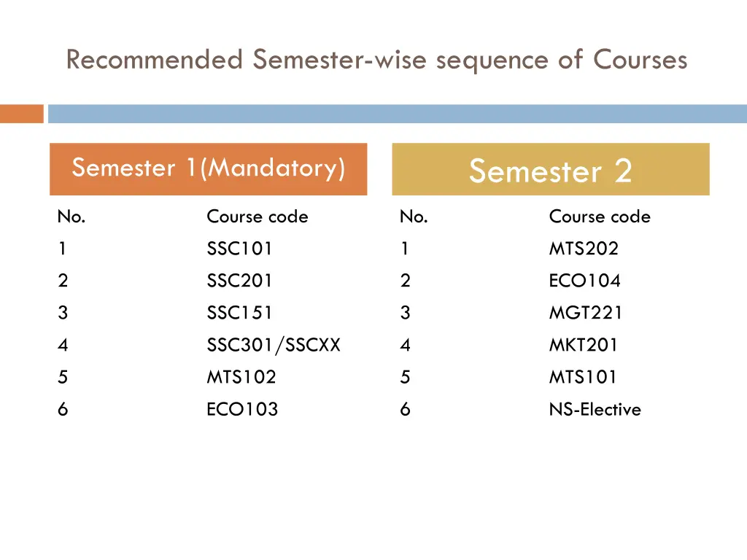Select the ECO104 course entry

tap(584, 281)
